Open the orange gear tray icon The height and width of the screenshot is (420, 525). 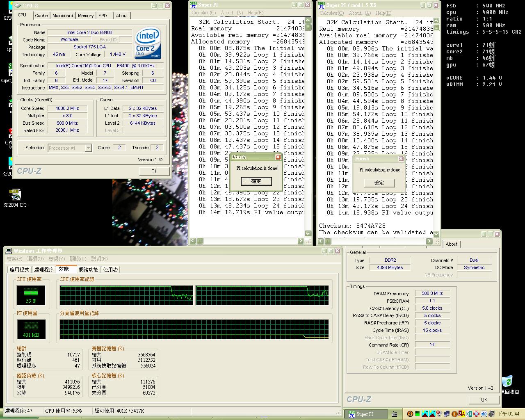454,414
